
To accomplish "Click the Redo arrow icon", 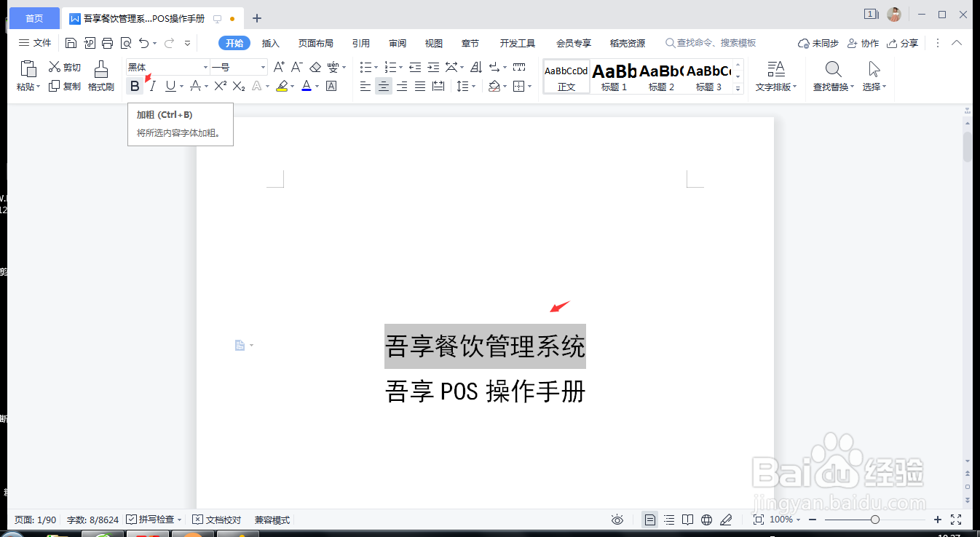I will [169, 43].
